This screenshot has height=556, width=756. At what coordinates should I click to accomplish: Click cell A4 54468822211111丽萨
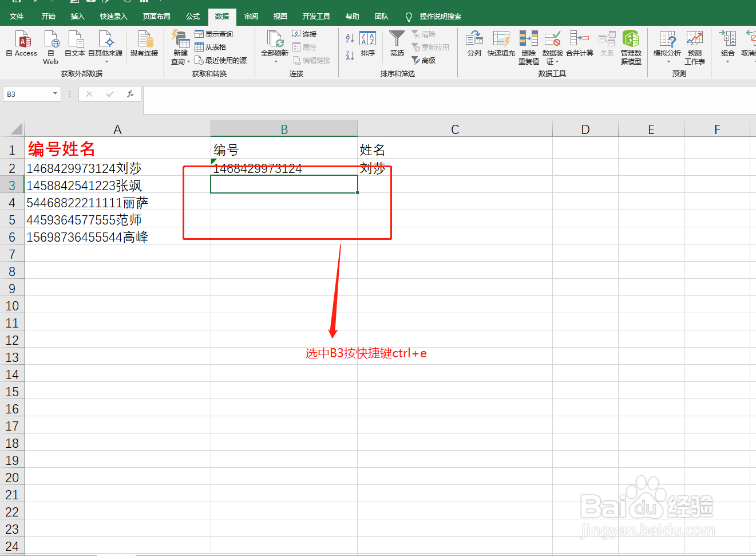pyautogui.click(x=117, y=202)
